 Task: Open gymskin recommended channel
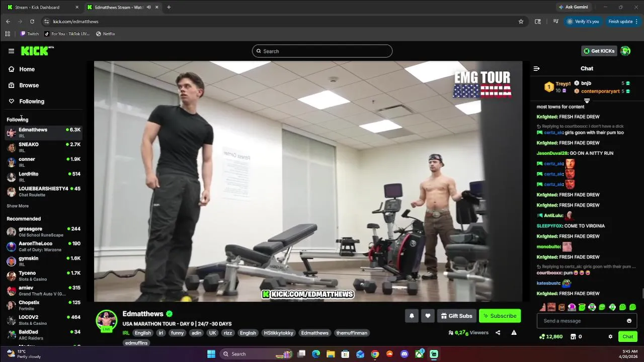point(43,261)
